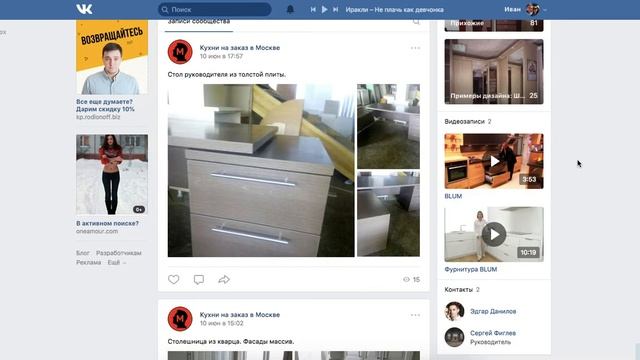Image resolution: width=640 pixels, height=360 pixels.
Task: Open options for the 17:57 post
Action: pos(416,48)
